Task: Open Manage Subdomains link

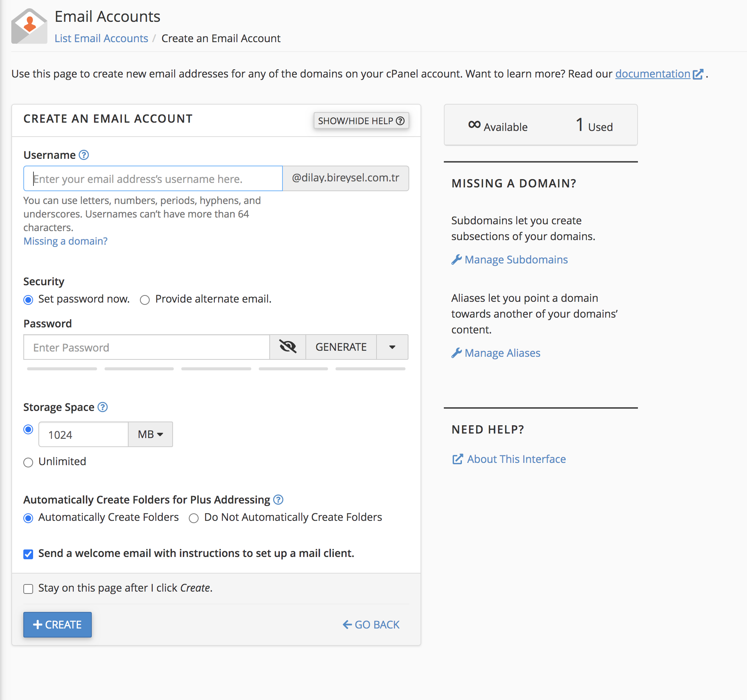Action: coord(510,260)
